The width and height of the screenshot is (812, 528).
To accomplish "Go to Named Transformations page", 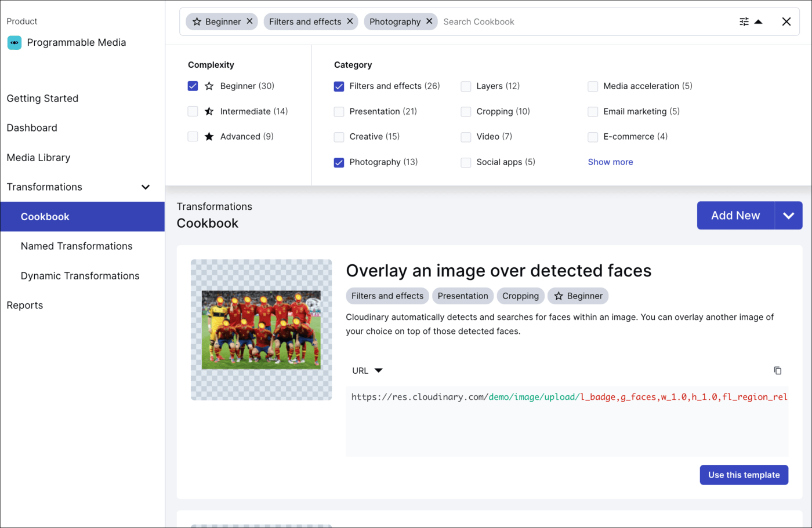I will coord(77,246).
